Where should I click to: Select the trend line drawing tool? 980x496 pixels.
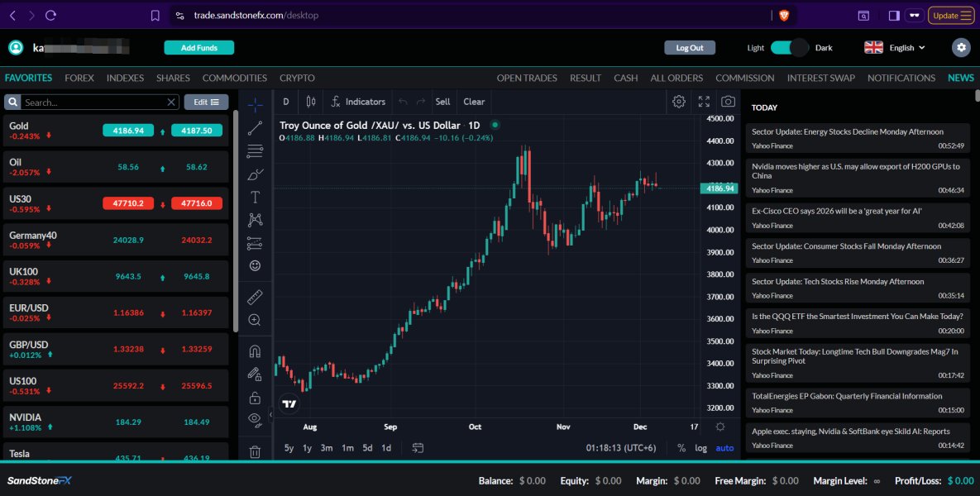(x=255, y=127)
